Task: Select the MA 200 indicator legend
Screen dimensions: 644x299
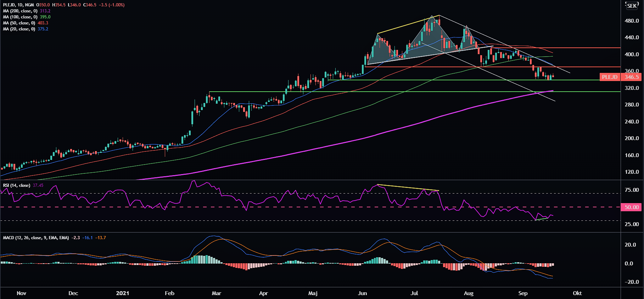Action: pos(20,11)
